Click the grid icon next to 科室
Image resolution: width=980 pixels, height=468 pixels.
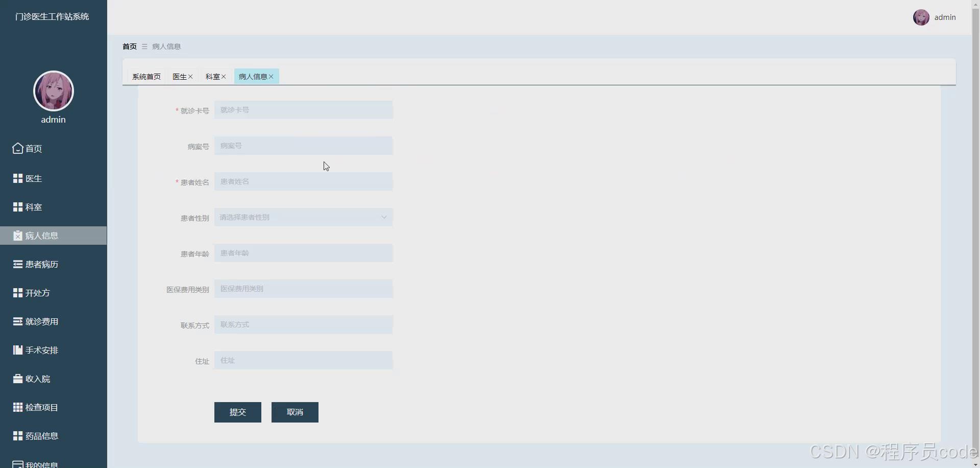(18, 207)
